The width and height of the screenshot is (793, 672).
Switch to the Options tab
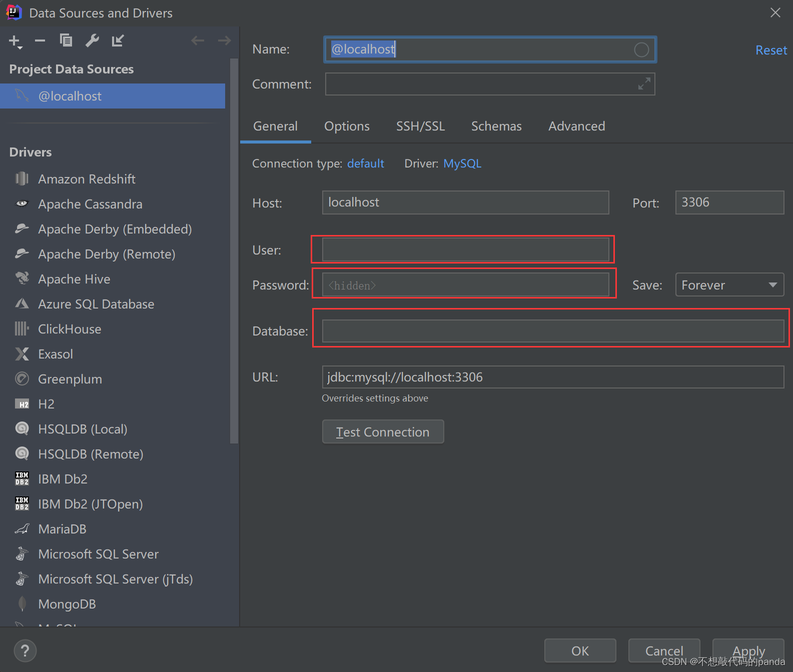point(347,126)
